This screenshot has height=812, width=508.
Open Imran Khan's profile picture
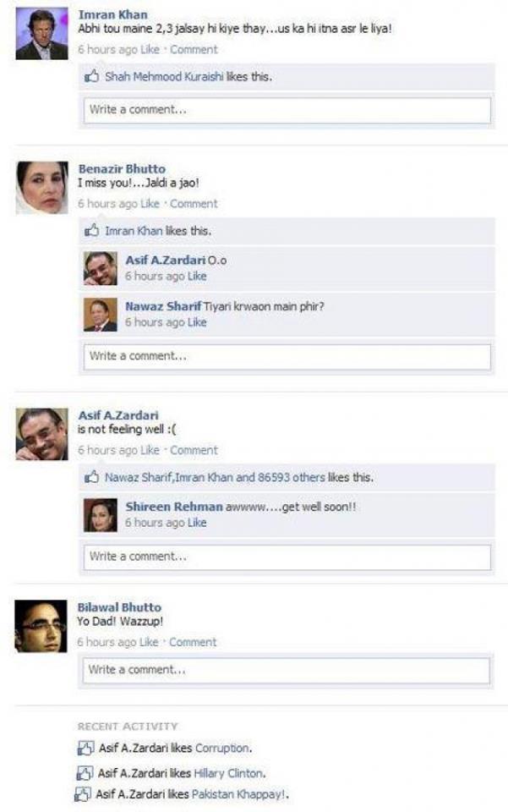[x=41, y=34]
